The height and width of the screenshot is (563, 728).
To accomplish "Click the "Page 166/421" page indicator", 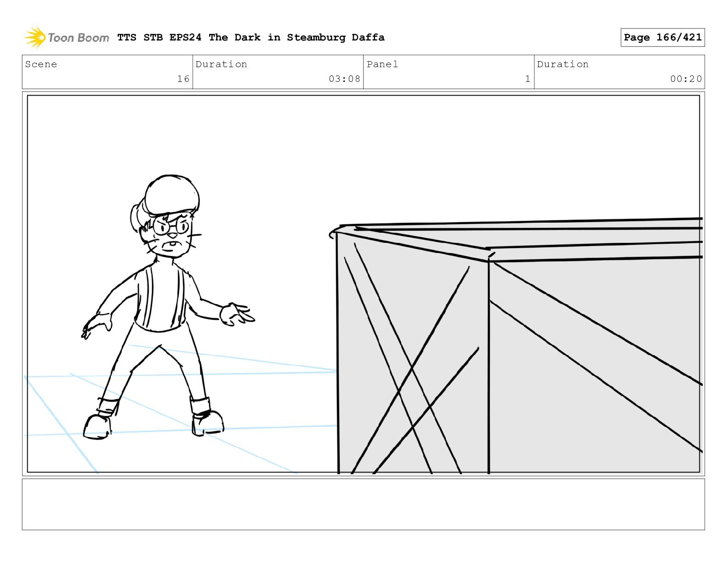I will tap(662, 37).
